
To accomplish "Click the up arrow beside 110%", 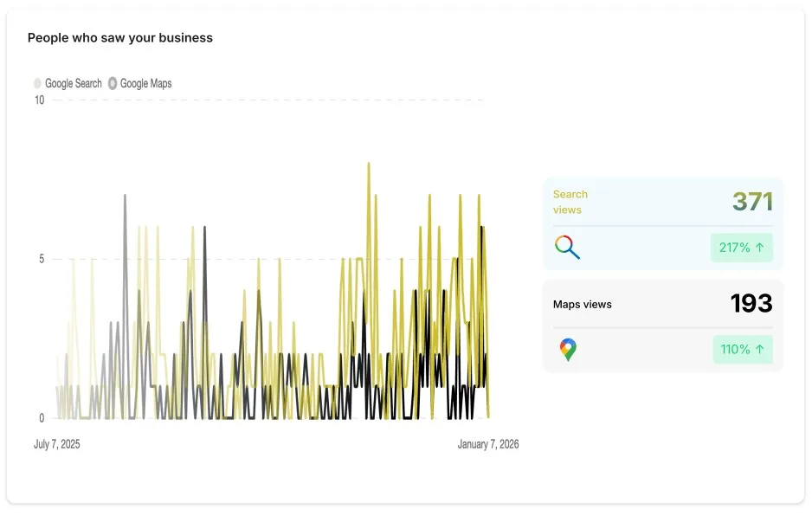I will [x=760, y=350].
